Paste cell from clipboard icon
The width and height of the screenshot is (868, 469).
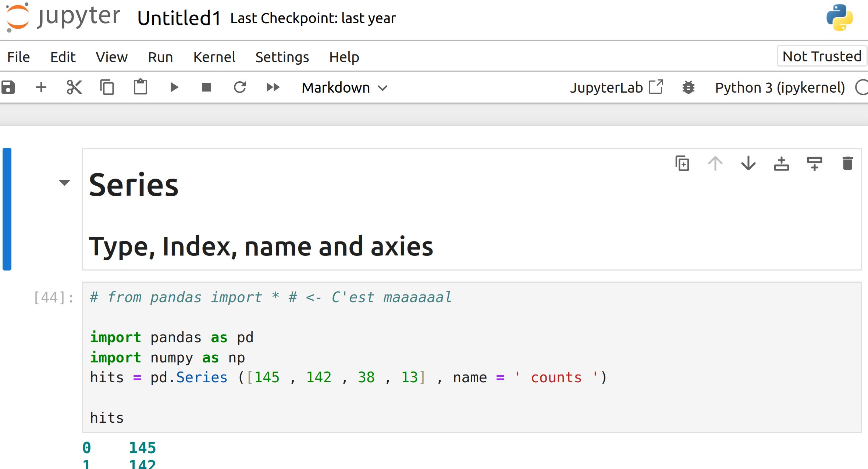[x=140, y=87]
